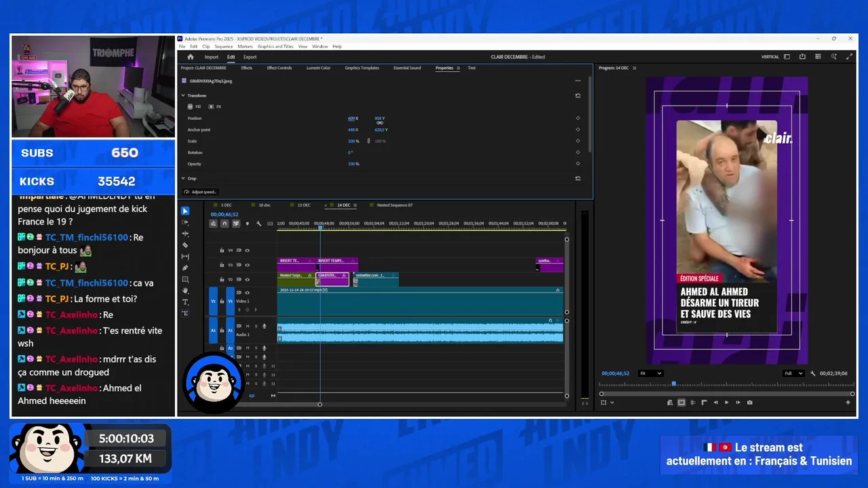Click the Position X value 609

pos(351,119)
